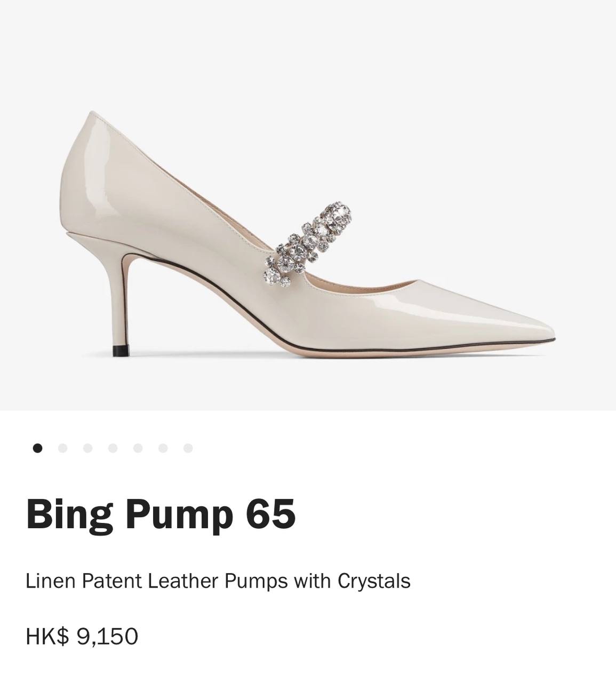Viewport: 616px width, 683px height.
Task: Go to the second image carousel dot
Action: coord(62,448)
